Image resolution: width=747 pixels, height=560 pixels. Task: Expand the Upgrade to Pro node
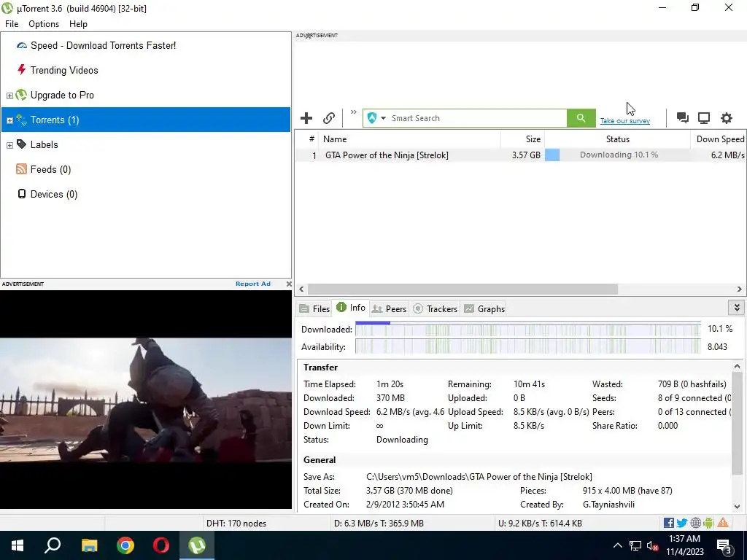click(x=9, y=96)
